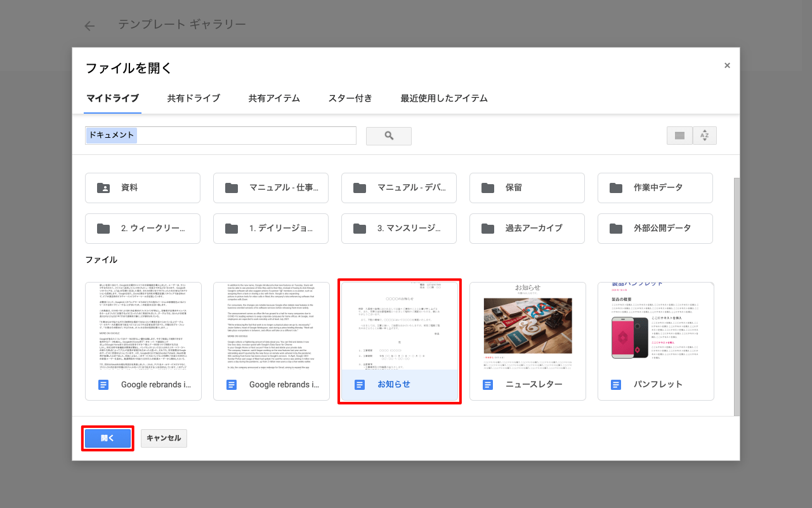Image resolution: width=812 pixels, height=508 pixels.
Task: Click the ドキュメント search field
Action: pos(221,135)
